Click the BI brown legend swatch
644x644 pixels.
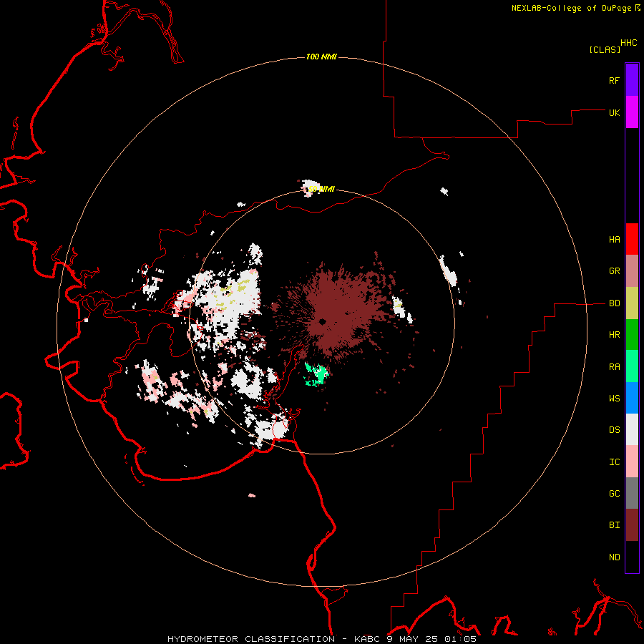click(x=632, y=525)
